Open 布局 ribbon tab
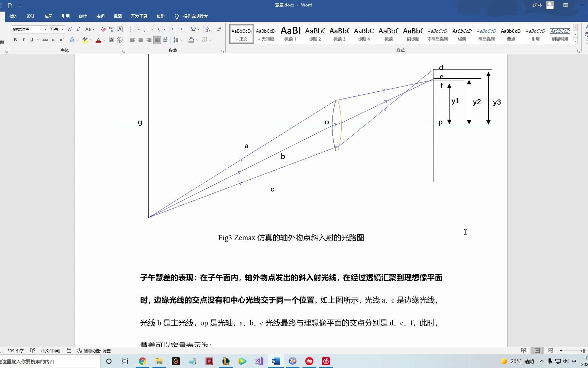 tap(48, 16)
